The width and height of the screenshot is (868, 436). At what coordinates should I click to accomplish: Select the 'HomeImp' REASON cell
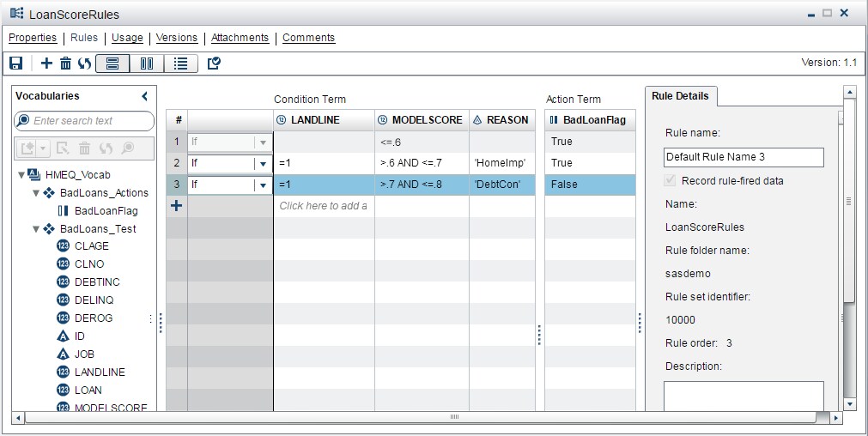[x=502, y=163]
